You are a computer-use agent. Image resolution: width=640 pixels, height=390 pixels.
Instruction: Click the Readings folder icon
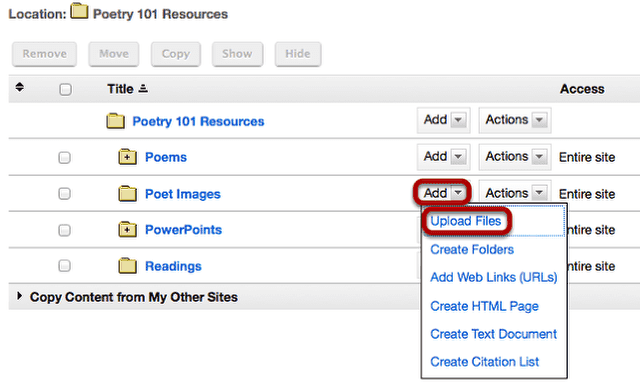[x=127, y=266]
